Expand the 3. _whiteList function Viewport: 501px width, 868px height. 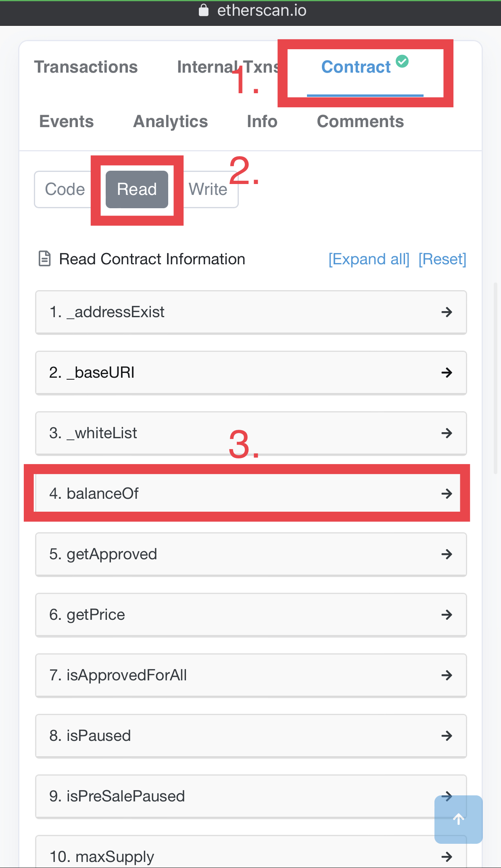(x=251, y=433)
